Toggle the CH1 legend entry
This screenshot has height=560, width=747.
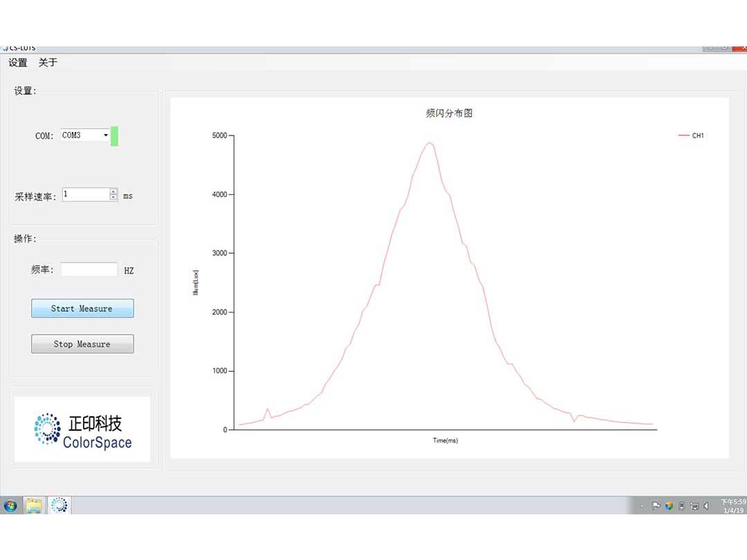pos(692,136)
